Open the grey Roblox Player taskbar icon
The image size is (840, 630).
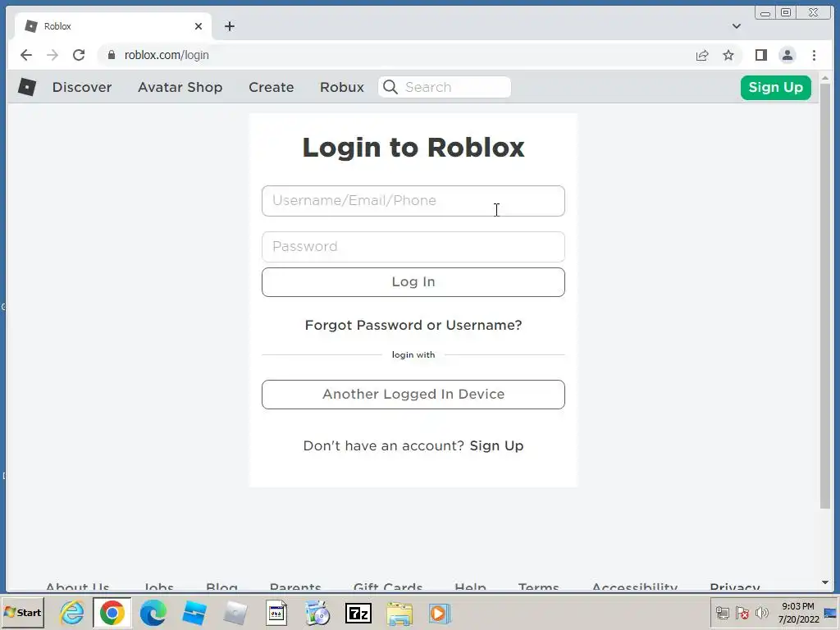[235, 613]
